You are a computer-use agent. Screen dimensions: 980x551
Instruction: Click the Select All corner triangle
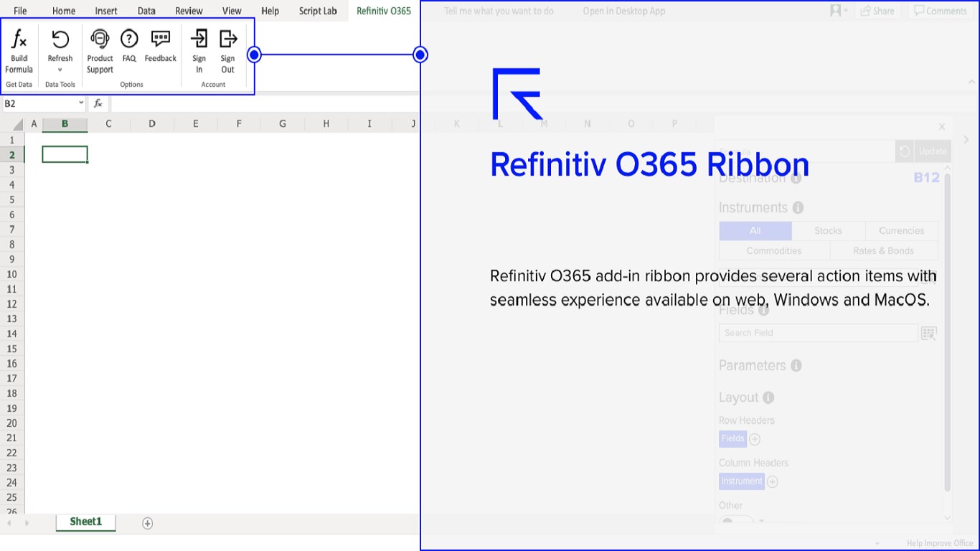click(18, 125)
